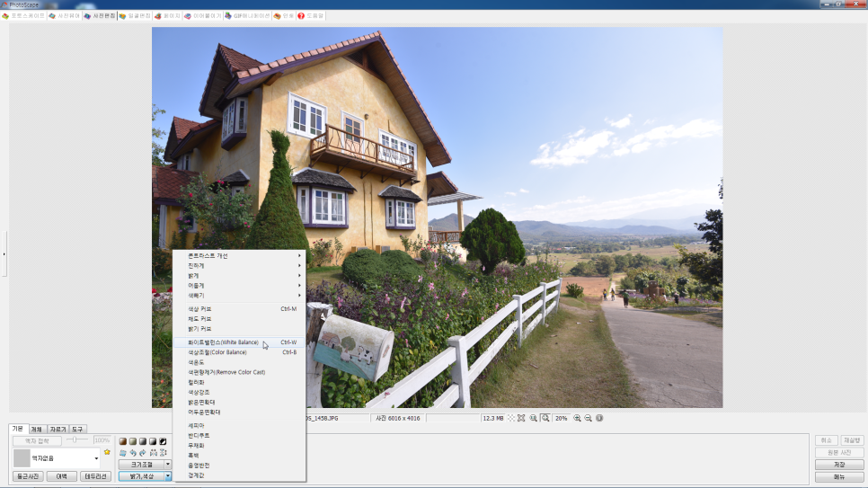This screenshot has height=488, width=868.
Task: Click the undo arrow icon
Action: point(132,453)
